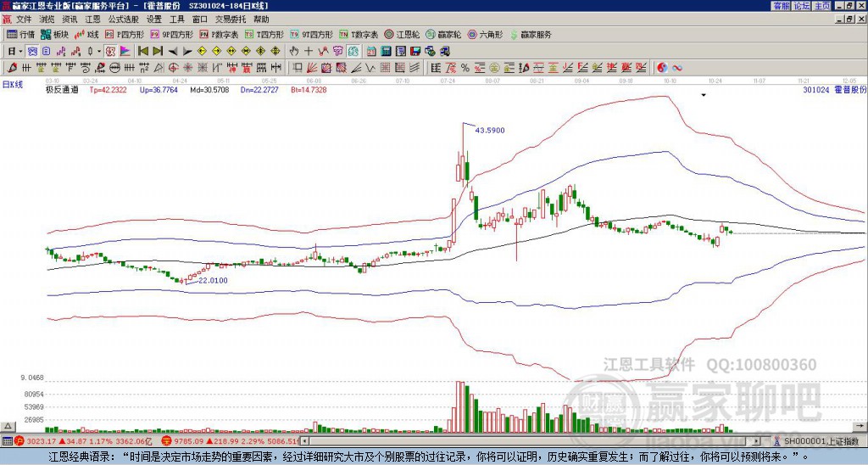This screenshot has width=868, height=465.
Task: Jump to first bar with the skip-to-start icon
Action: pos(143,52)
